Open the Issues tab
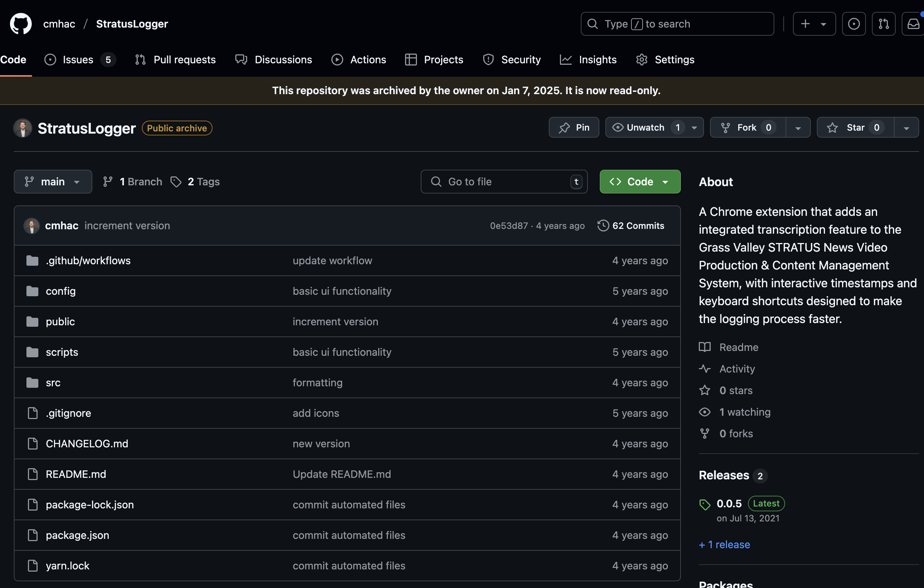 (x=80, y=60)
